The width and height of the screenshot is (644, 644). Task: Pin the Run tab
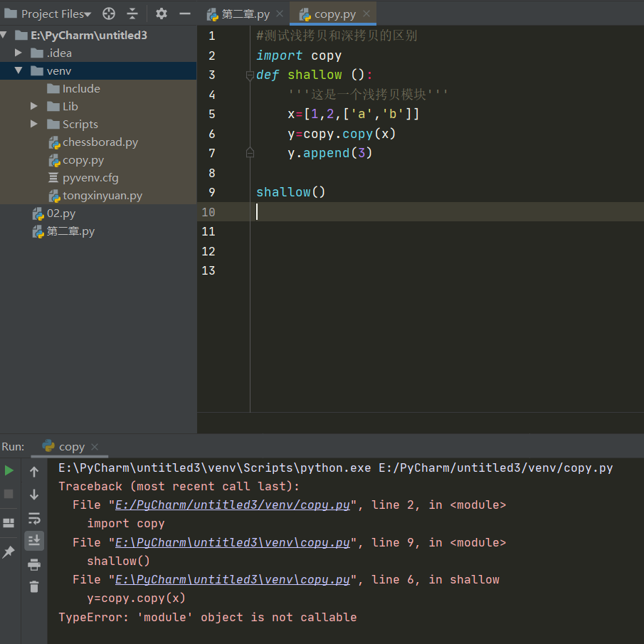point(9,552)
